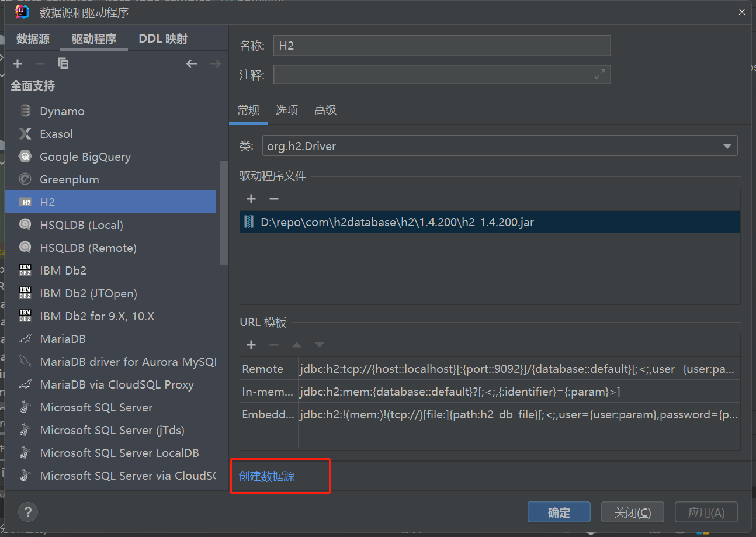Expand the comment field with expand icon
756x537 pixels.
[600, 74]
